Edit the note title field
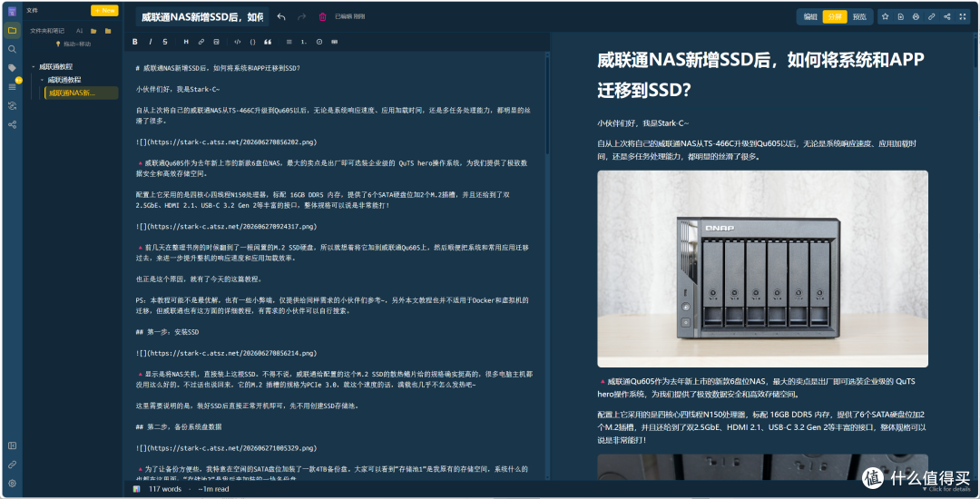Screen dimensions: 980x499 (x=201, y=17)
